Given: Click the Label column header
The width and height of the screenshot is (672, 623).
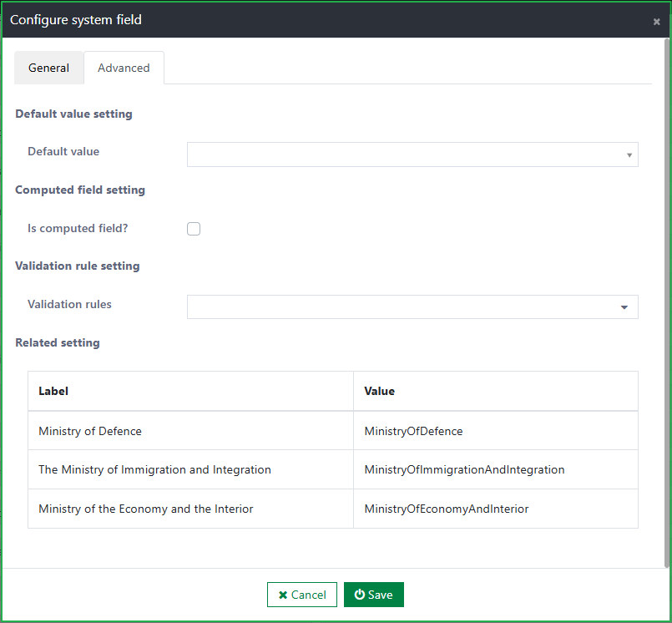Looking at the screenshot, I should (190, 391).
